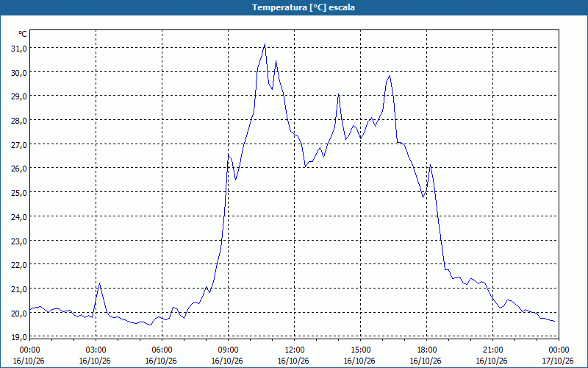
Task: Click the 06:00 time axis label
Action: (162, 350)
